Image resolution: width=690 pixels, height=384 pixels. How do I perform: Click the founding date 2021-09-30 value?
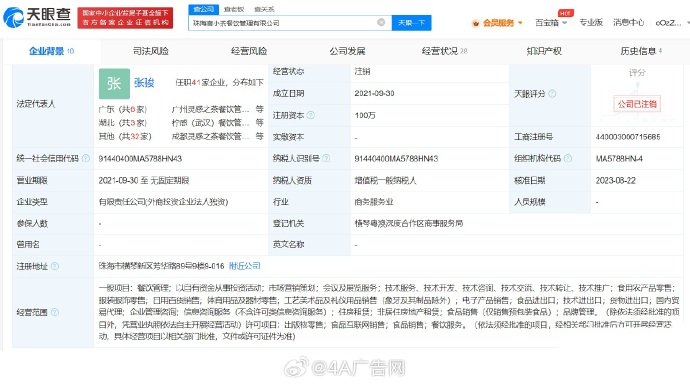coord(374,93)
